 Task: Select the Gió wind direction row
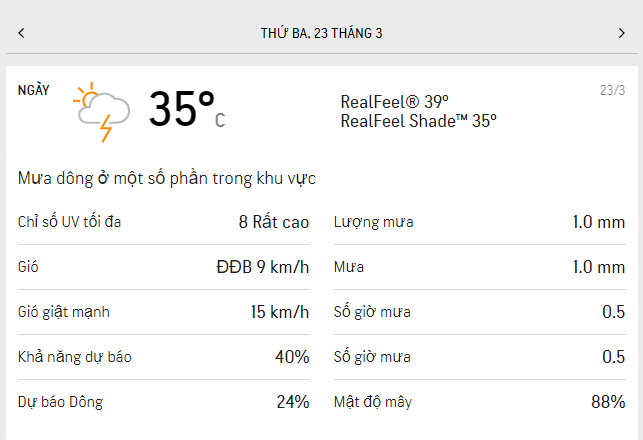(163, 267)
